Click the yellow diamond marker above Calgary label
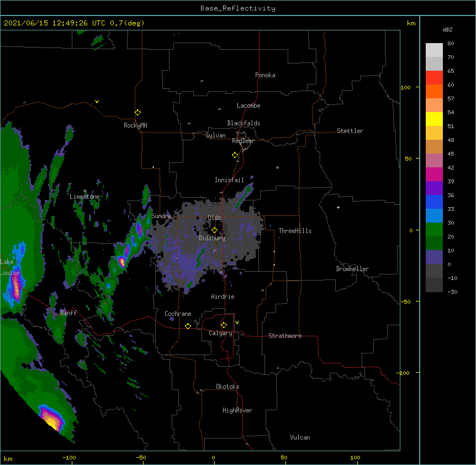This screenshot has width=476, height=465. (224, 325)
